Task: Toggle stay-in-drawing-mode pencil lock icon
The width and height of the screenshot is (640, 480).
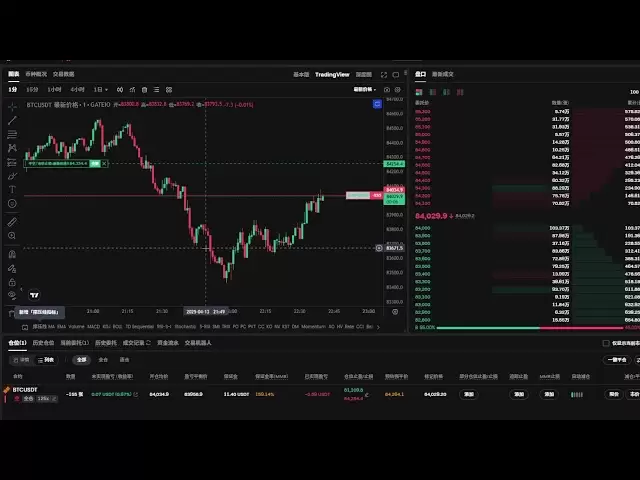Action: click(12, 268)
